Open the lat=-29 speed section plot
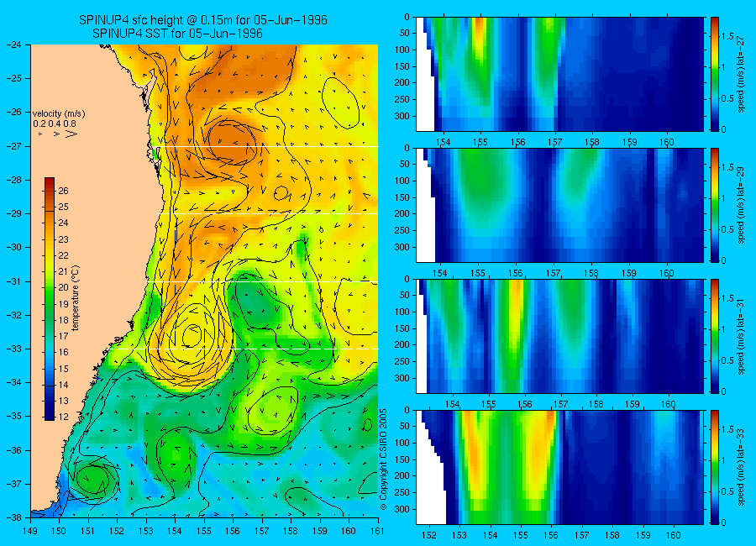The height and width of the screenshot is (546, 756). 559,205
